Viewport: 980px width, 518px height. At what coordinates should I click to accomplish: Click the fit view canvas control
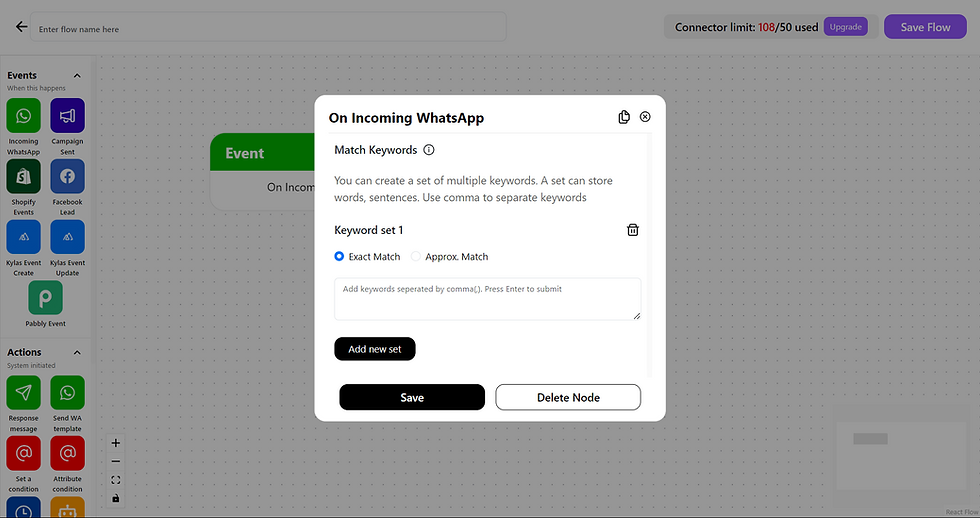(116, 480)
